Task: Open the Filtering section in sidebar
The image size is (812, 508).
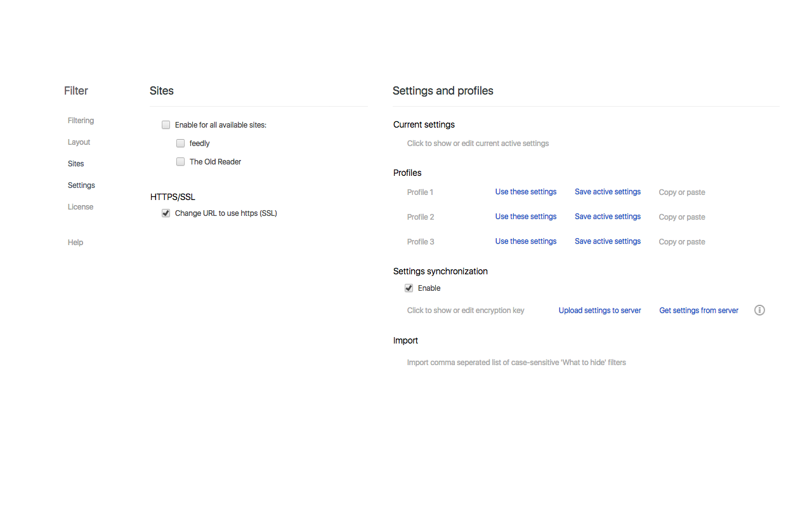Action: click(81, 121)
